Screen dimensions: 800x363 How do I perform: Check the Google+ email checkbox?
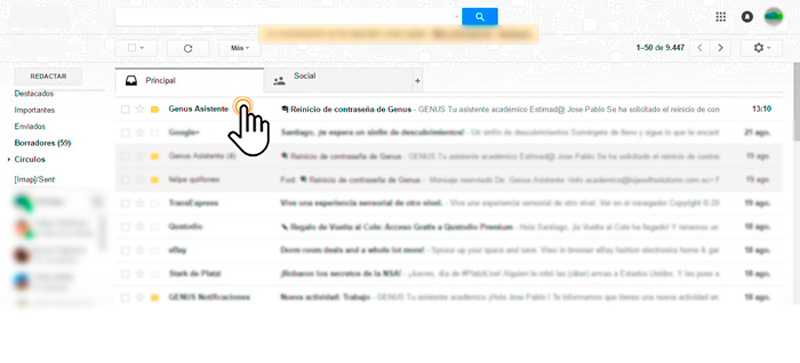(x=125, y=133)
